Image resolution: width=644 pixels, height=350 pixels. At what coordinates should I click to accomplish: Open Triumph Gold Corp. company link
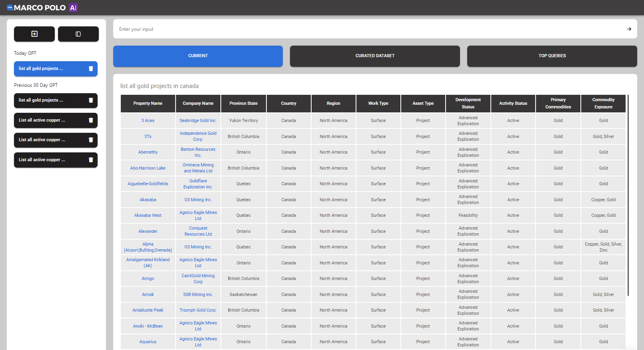coord(198,310)
